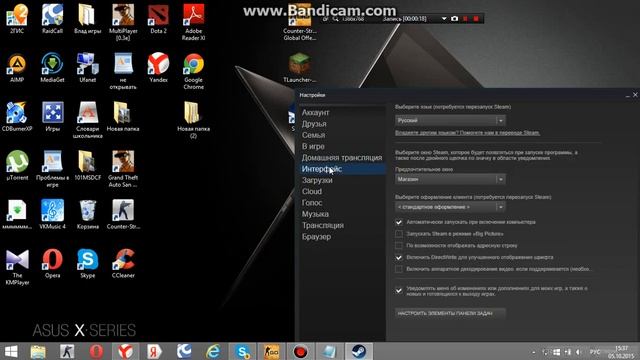Image resolution: width=640 pixels, height=360 pixels.
Task: Show hidden system tray icons
Action: tap(533, 352)
